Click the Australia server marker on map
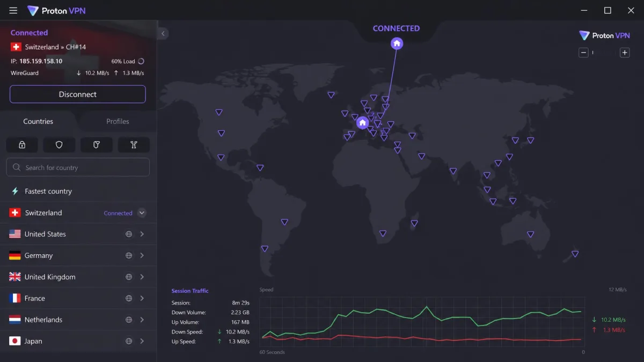 [530, 234]
